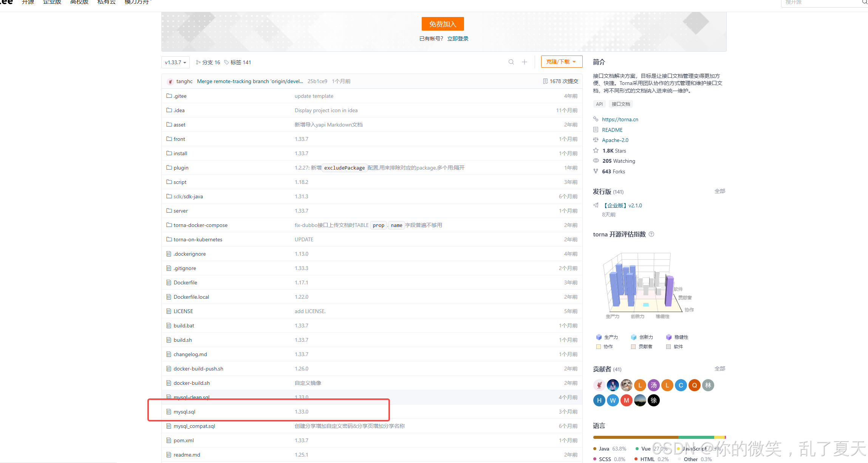Open the 【企业版】v2.1.0 release

(x=622, y=205)
